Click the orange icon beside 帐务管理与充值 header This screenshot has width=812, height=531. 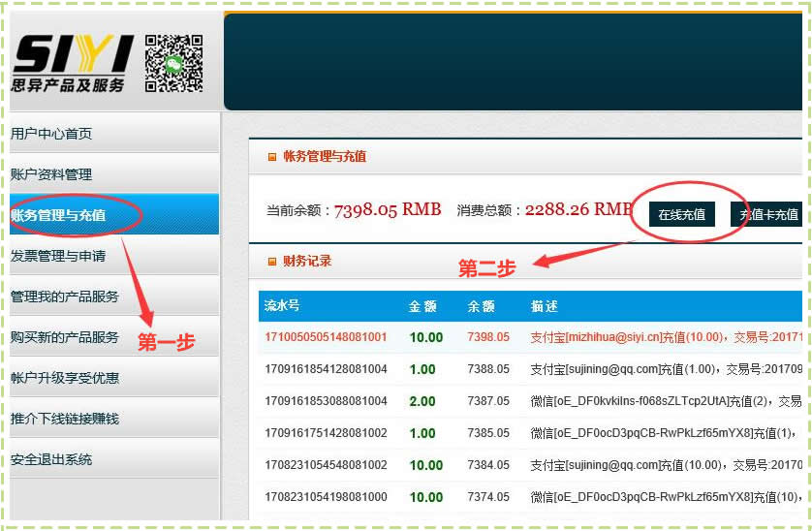(x=272, y=157)
